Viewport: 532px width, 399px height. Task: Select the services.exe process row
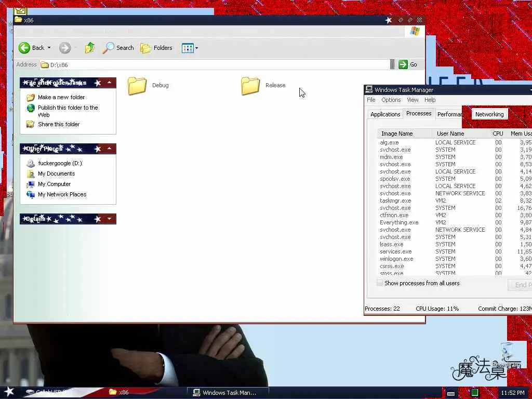455,251
